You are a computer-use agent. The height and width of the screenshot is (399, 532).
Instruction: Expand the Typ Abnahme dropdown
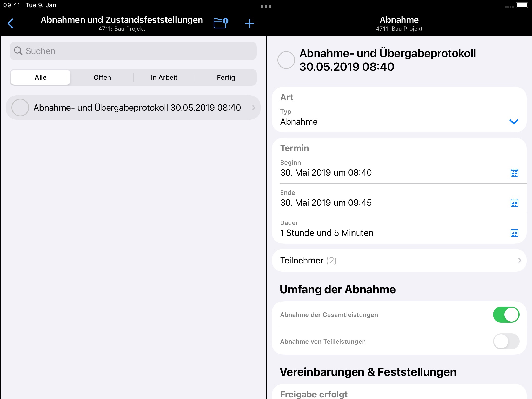[514, 122]
